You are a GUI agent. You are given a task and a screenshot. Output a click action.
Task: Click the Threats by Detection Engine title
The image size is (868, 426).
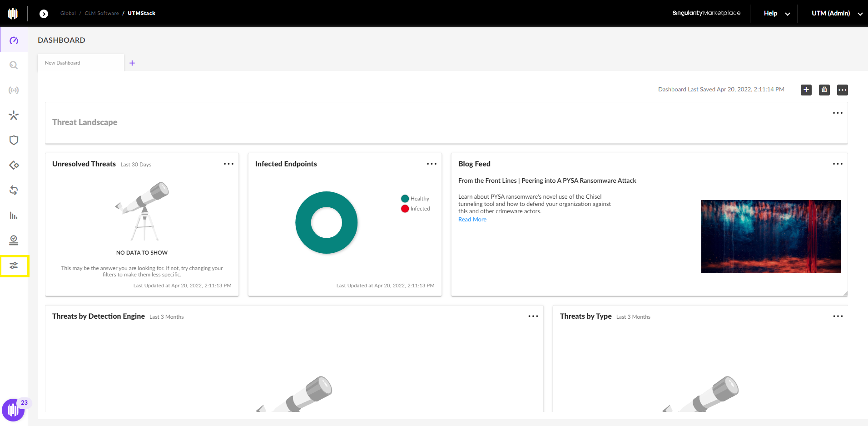click(99, 316)
